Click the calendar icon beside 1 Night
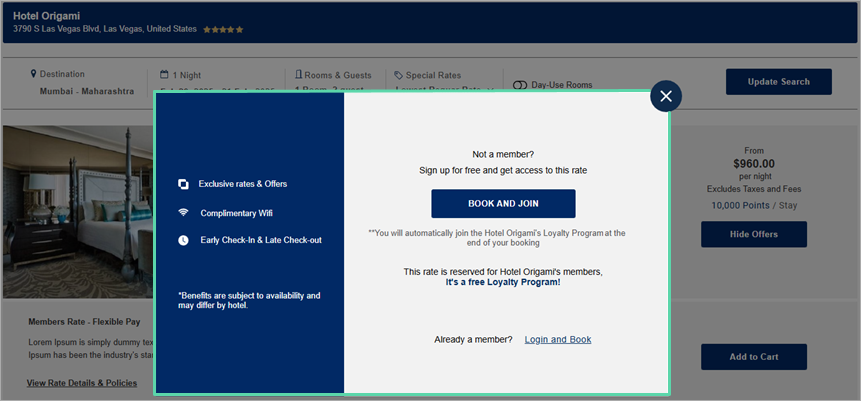This screenshot has width=861, height=401. click(x=164, y=75)
